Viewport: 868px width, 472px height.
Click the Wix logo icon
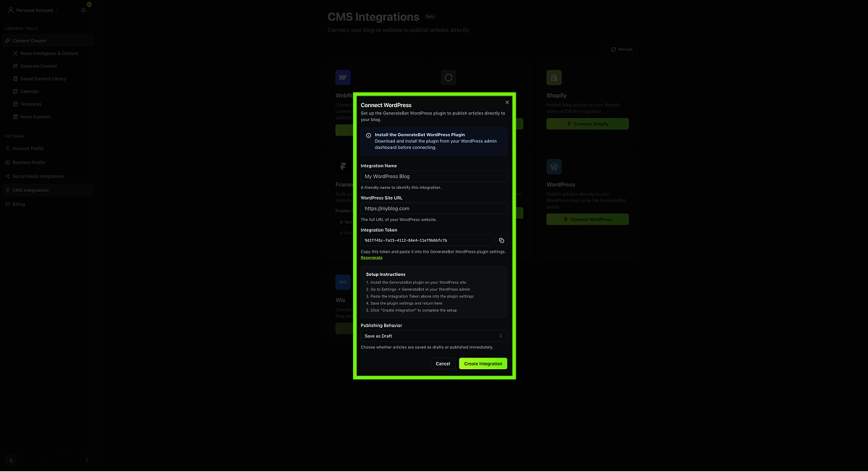coord(343,282)
